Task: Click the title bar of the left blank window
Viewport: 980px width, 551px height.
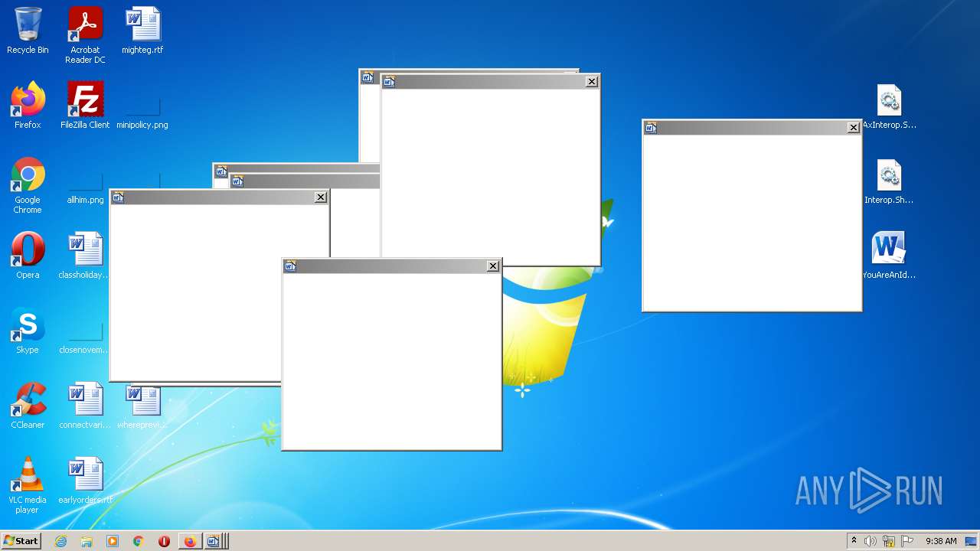Action: click(x=219, y=197)
